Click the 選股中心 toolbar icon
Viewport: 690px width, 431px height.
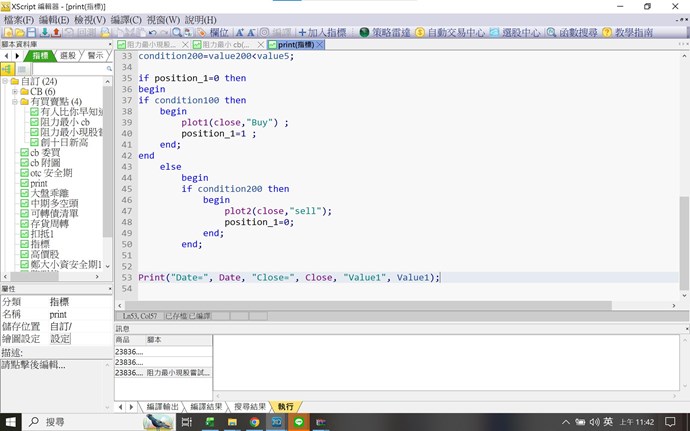tap(514, 32)
